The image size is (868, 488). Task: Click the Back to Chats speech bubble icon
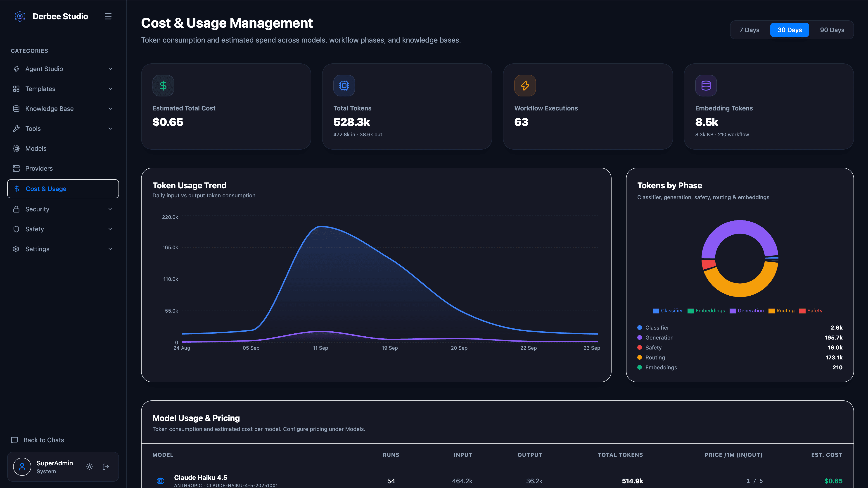tap(14, 440)
